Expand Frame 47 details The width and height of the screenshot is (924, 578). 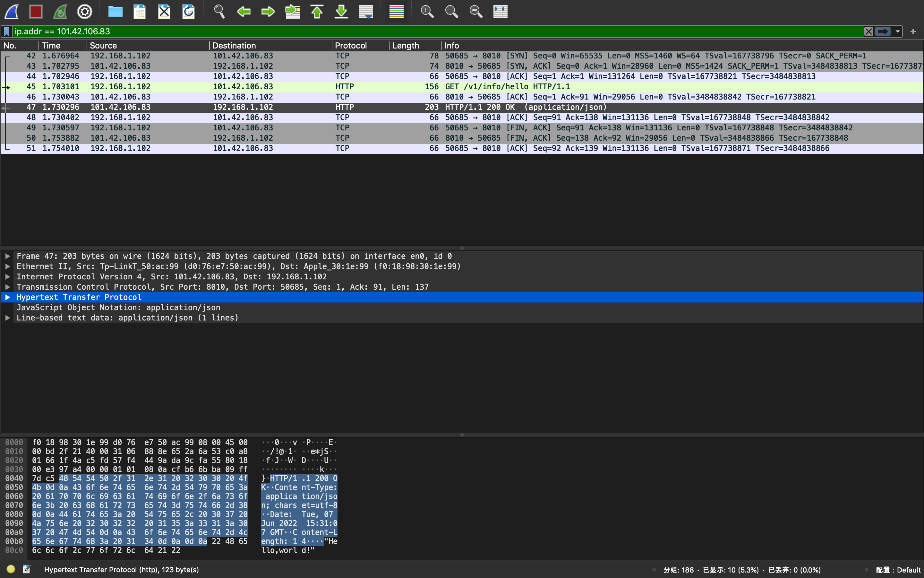7,256
